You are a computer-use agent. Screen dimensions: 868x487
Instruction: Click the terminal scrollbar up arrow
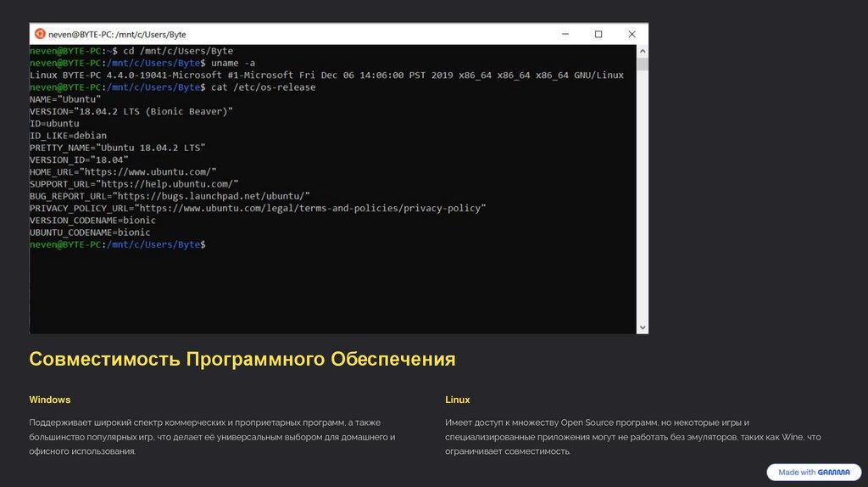tap(643, 51)
